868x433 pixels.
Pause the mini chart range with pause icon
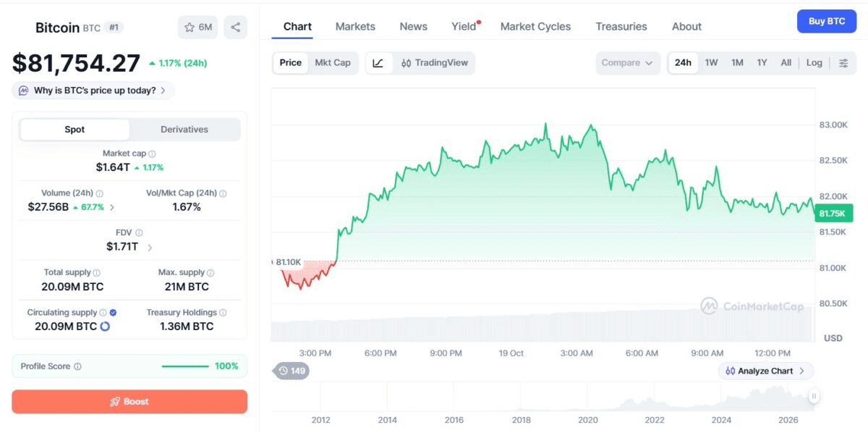tap(814, 396)
